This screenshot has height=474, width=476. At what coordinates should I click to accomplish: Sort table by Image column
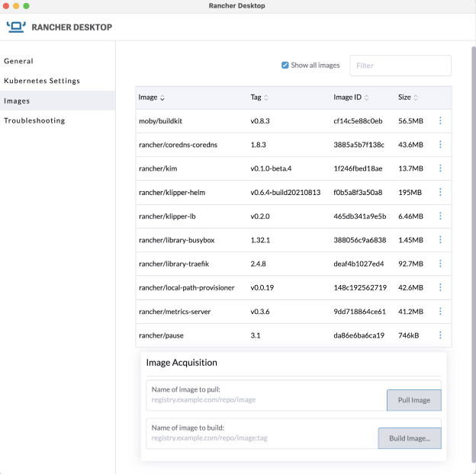151,98
